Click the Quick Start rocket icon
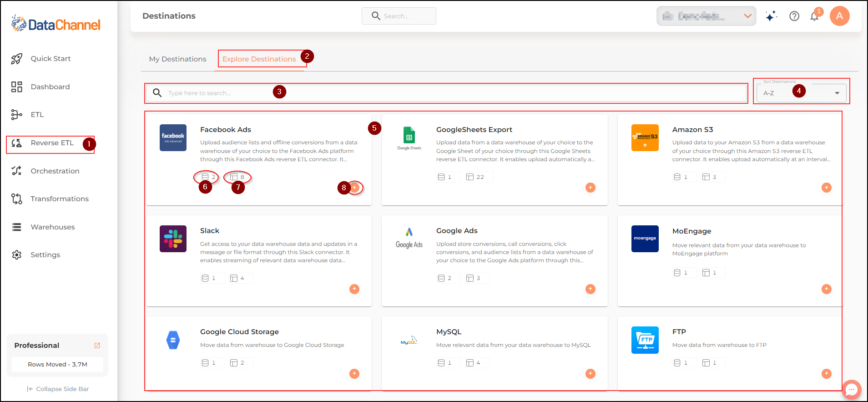Screen dimensions: 868x402 [x=17, y=59]
